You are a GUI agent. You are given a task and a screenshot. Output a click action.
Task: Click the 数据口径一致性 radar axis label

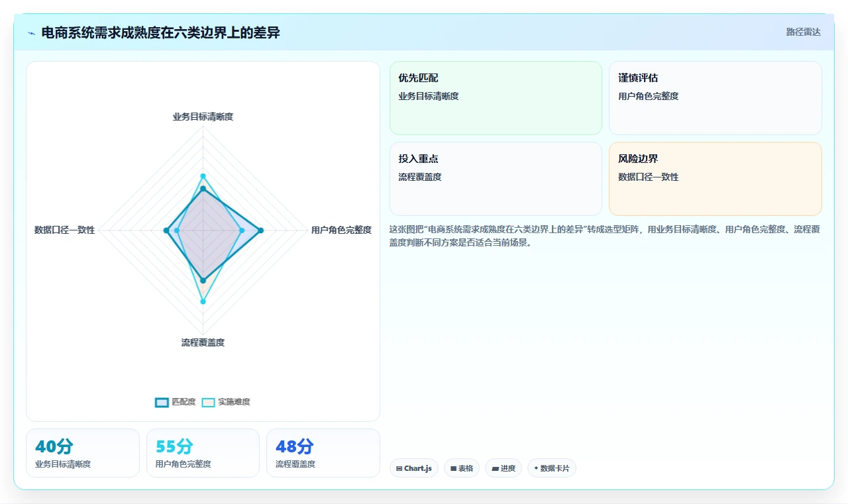[65, 230]
